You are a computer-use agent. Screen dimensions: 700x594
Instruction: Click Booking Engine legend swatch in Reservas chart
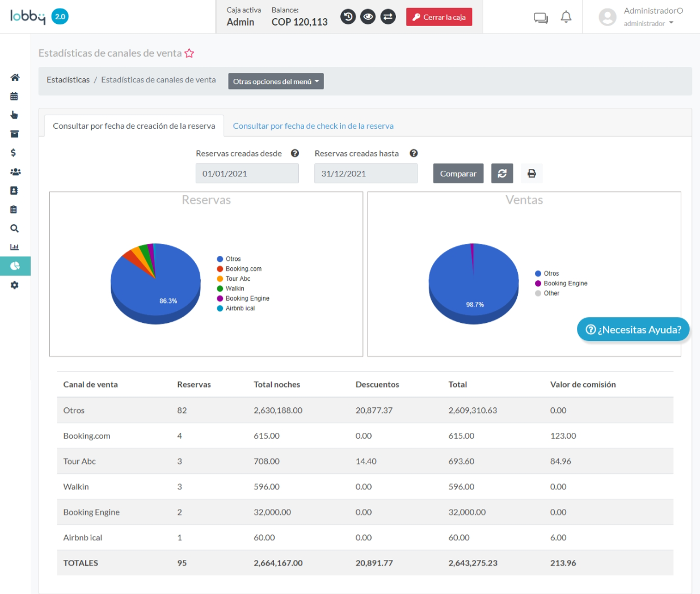point(220,298)
